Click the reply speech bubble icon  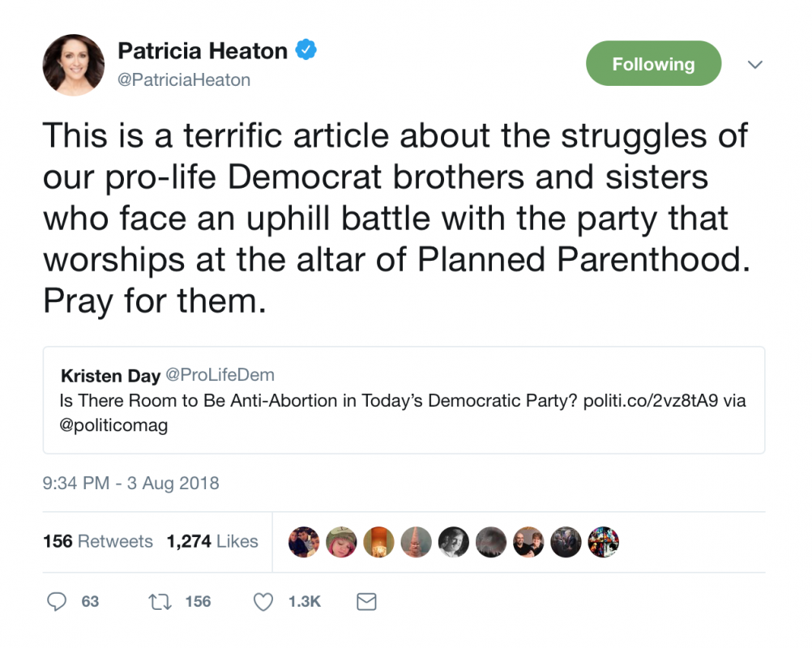click(57, 601)
